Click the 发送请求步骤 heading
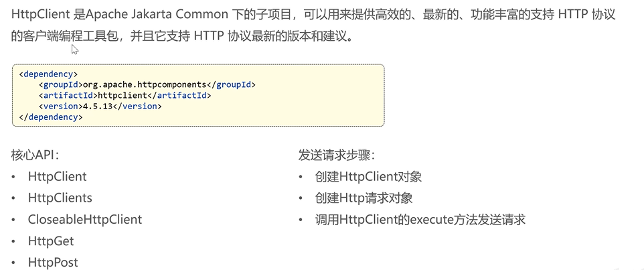This screenshot has height=270, width=644. [x=337, y=155]
